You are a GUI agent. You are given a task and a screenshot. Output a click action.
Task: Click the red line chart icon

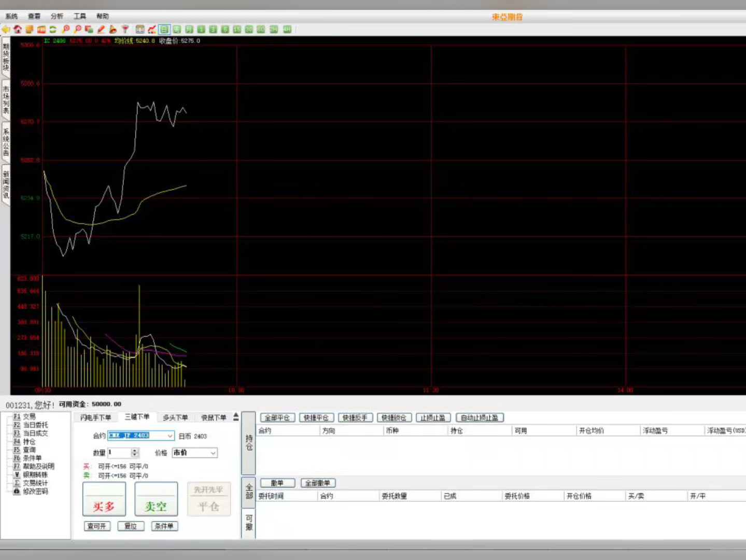pos(152,30)
